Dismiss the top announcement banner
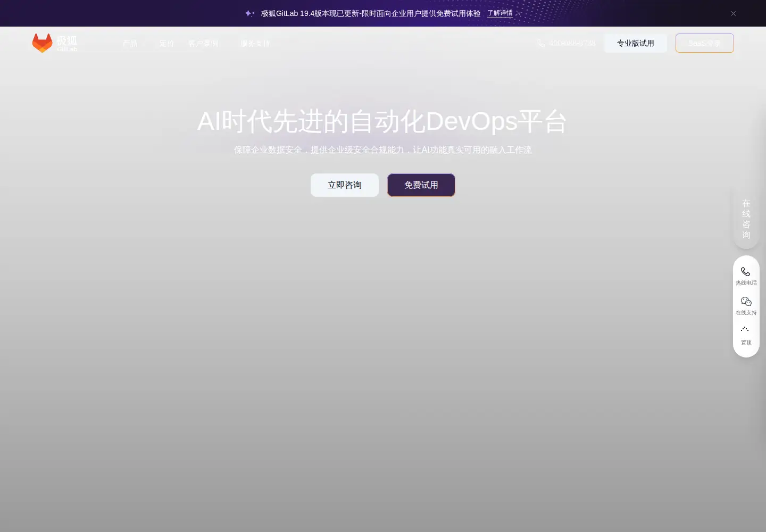The height and width of the screenshot is (532, 766). pos(733,13)
